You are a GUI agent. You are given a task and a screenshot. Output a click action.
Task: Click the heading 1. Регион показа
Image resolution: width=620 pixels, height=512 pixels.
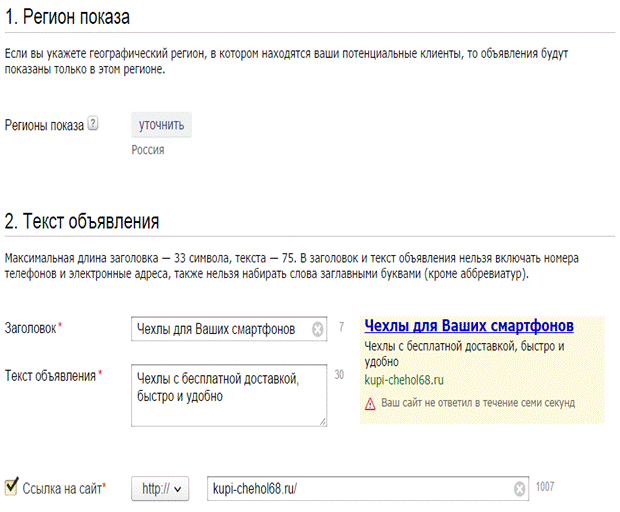[67, 17]
